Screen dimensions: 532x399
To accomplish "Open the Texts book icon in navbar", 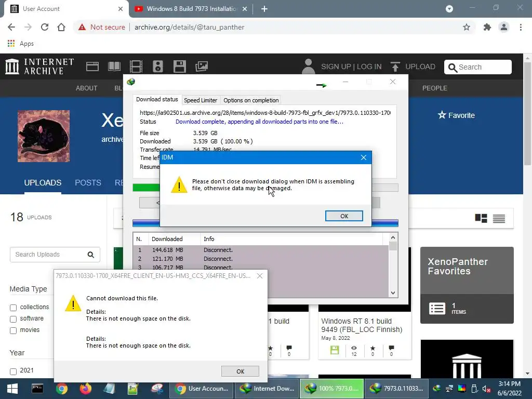I will (x=114, y=66).
